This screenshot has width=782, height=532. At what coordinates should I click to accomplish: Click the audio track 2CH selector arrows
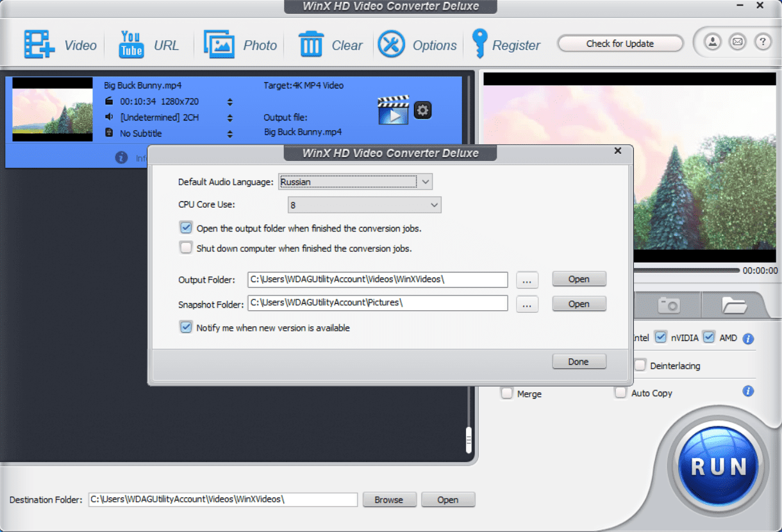[x=229, y=118]
